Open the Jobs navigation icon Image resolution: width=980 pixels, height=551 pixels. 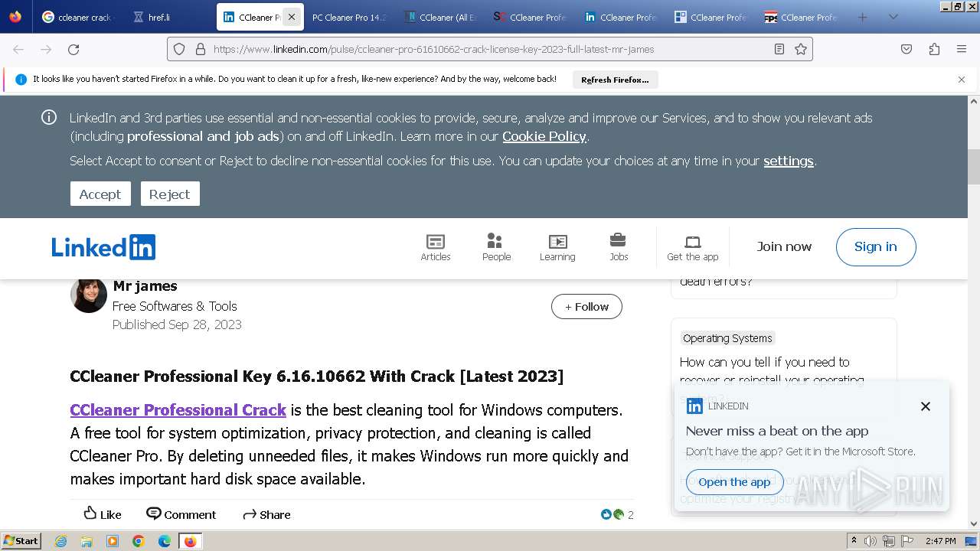pyautogui.click(x=619, y=247)
